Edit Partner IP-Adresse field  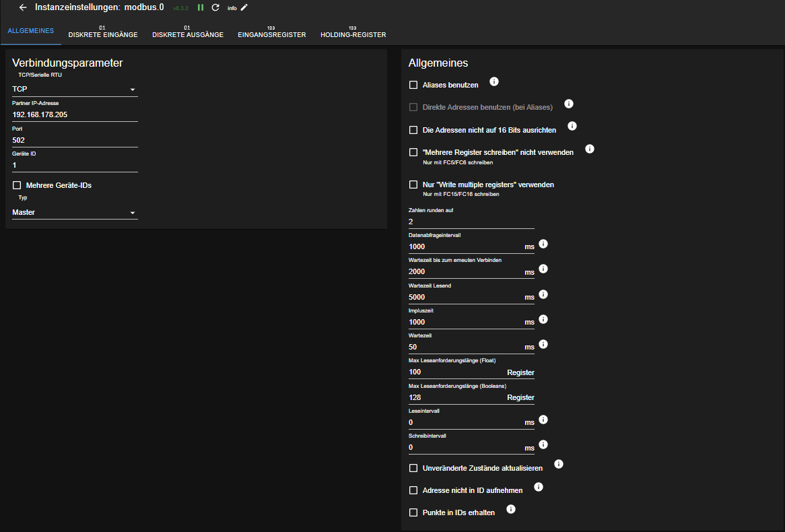(x=75, y=114)
